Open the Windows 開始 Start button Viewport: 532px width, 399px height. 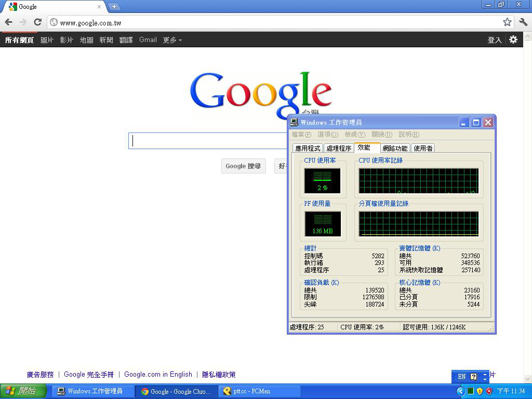[x=23, y=391]
